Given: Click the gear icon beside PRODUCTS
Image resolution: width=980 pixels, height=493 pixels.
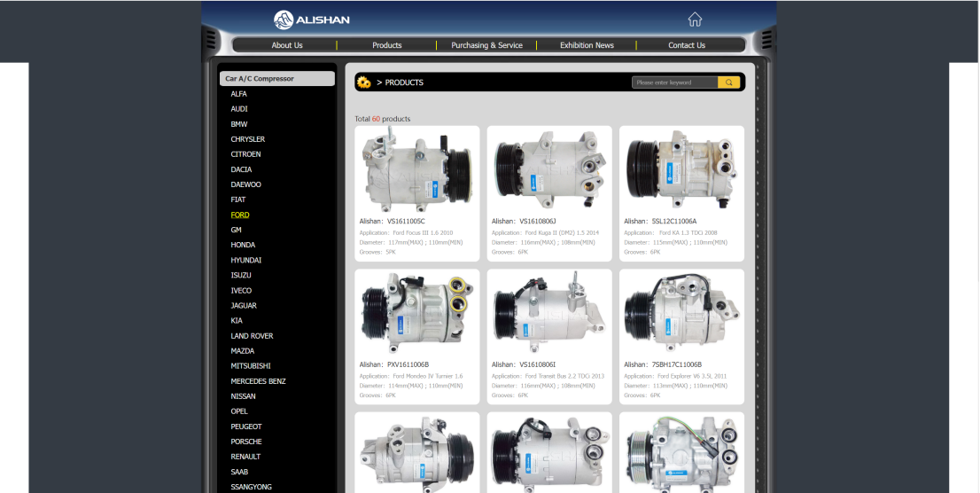Looking at the screenshot, I should point(363,82).
